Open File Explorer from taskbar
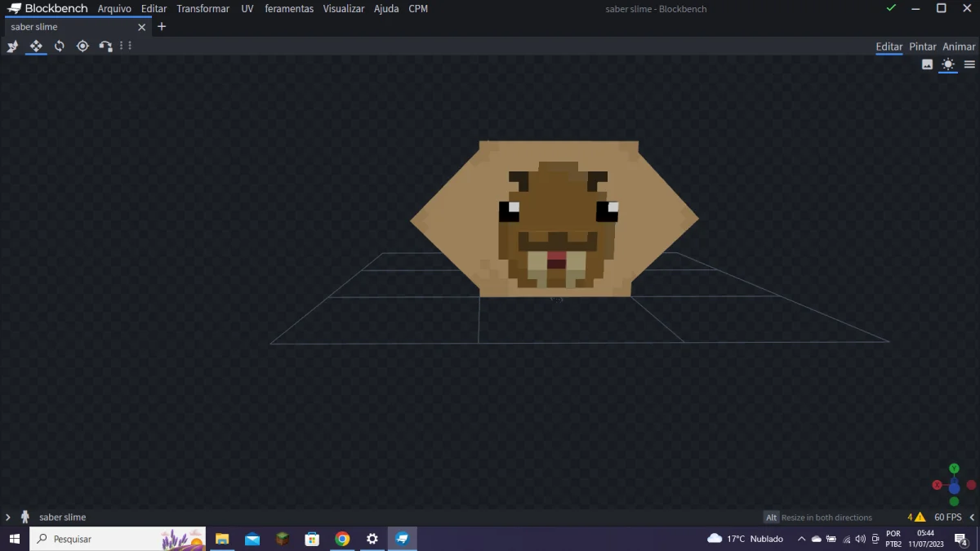This screenshot has height=551, width=980. (x=221, y=539)
